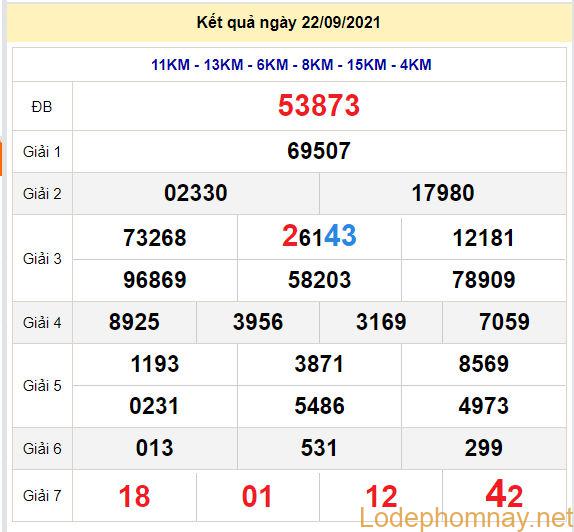Select Giải 3 number 58203

(x=319, y=280)
